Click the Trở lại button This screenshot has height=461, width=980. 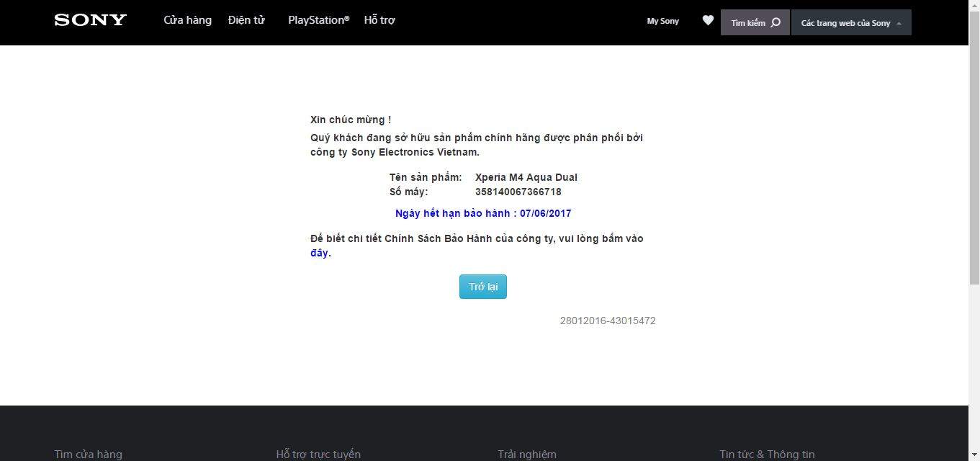[x=483, y=287]
